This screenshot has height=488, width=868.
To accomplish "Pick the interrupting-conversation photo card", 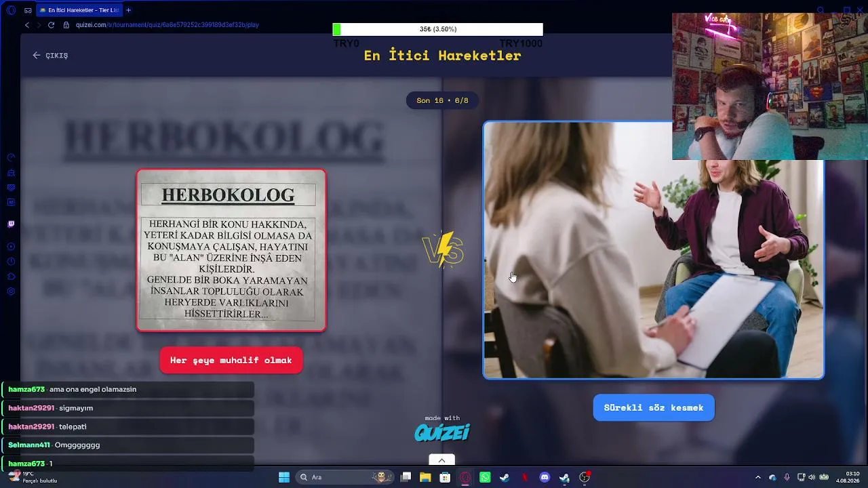I will [654, 250].
